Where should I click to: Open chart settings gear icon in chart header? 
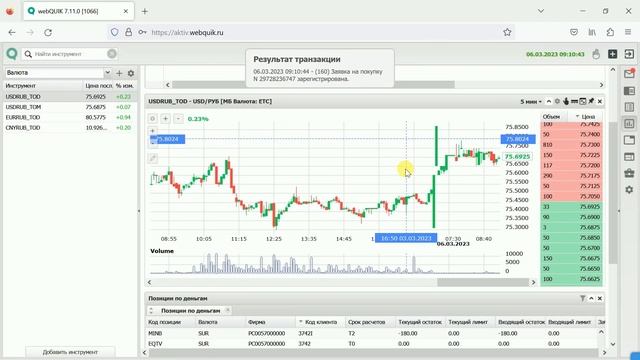coord(557,101)
